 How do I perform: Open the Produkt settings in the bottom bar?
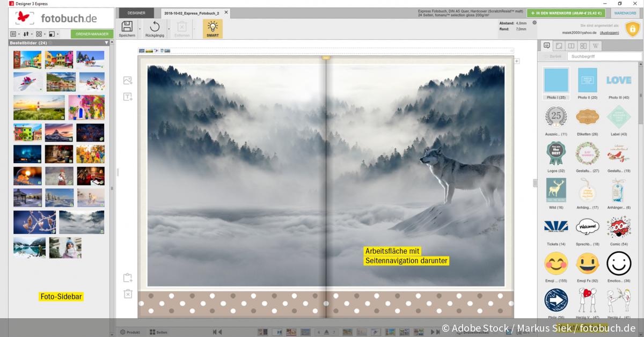point(130,332)
